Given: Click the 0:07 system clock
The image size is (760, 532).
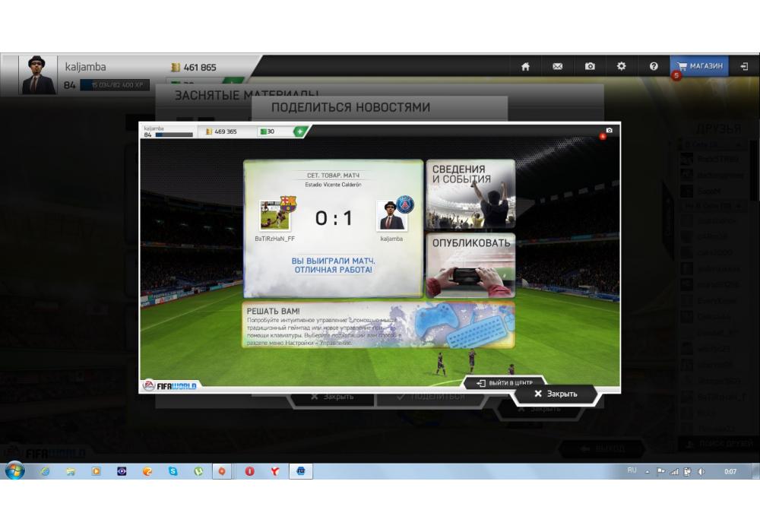Looking at the screenshot, I should (x=730, y=471).
